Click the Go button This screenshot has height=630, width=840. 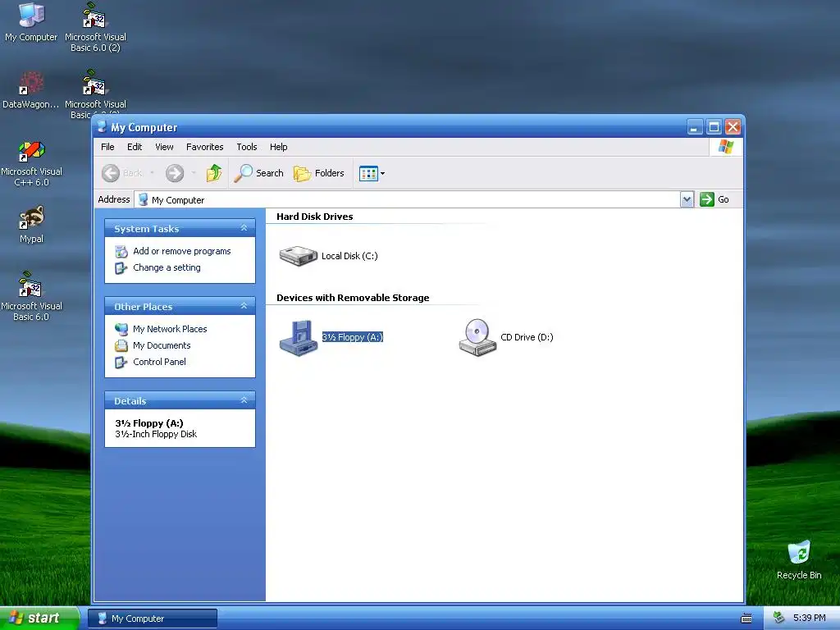click(714, 199)
